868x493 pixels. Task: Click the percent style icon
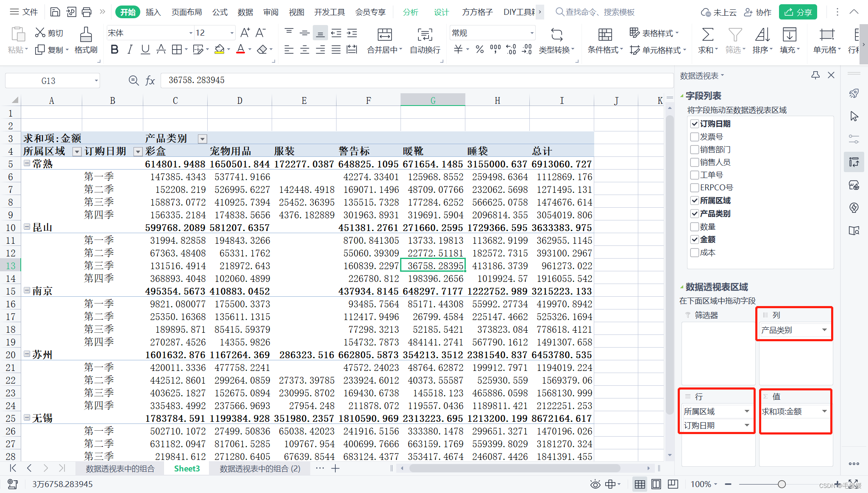[479, 50]
